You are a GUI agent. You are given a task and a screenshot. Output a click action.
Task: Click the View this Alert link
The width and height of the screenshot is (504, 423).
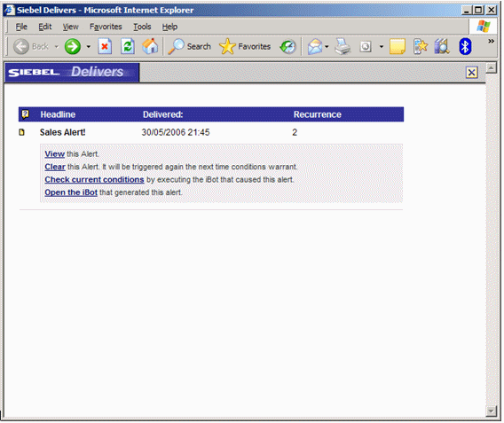click(x=55, y=154)
